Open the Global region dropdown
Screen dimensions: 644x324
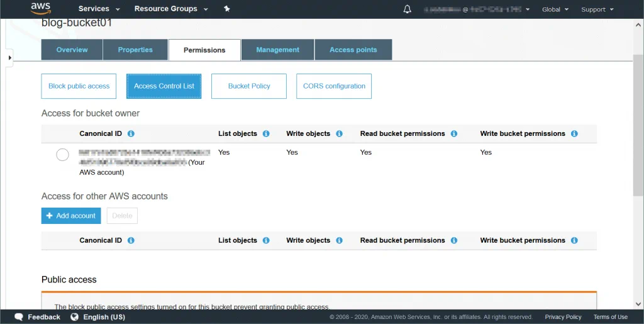coord(555,9)
